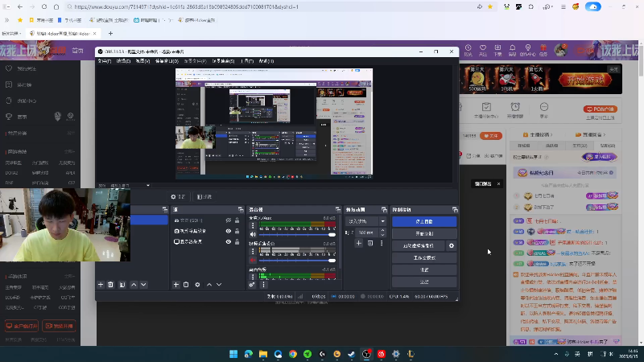Unmute the second mixer audio channel
Viewport: 644px width, 362px height.
[253, 260]
